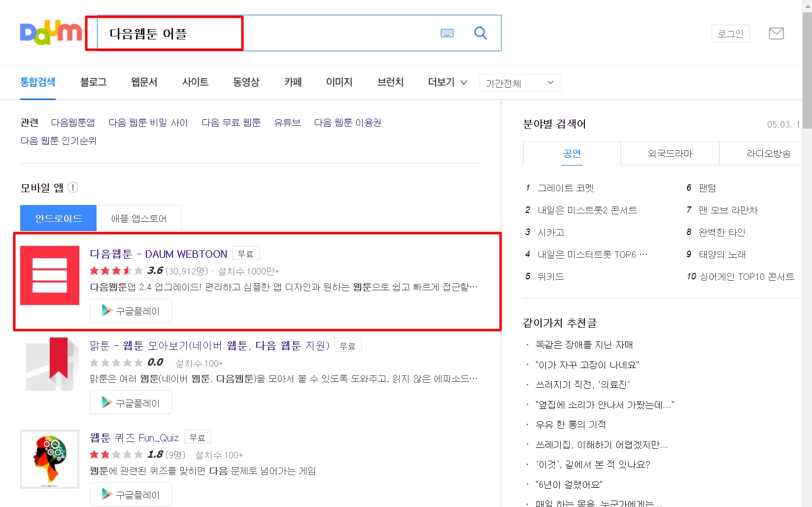Click 구글플레이 button under 맑툰
The width and height of the screenshot is (812, 507).
coord(131,403)
